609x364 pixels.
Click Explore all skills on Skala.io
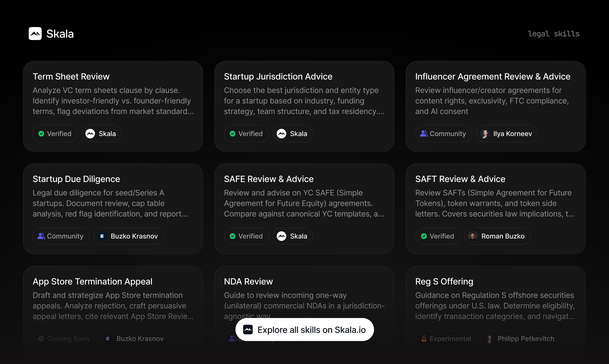click(x=304, y=330)
